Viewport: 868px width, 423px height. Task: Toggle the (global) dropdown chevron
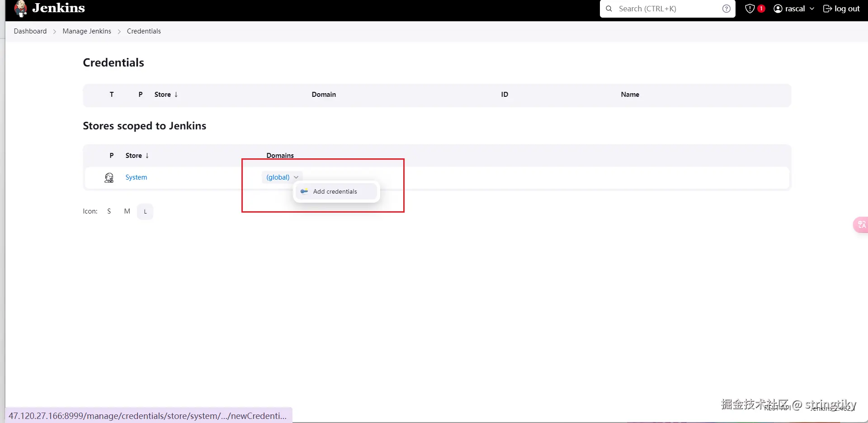tap(296, 177)
